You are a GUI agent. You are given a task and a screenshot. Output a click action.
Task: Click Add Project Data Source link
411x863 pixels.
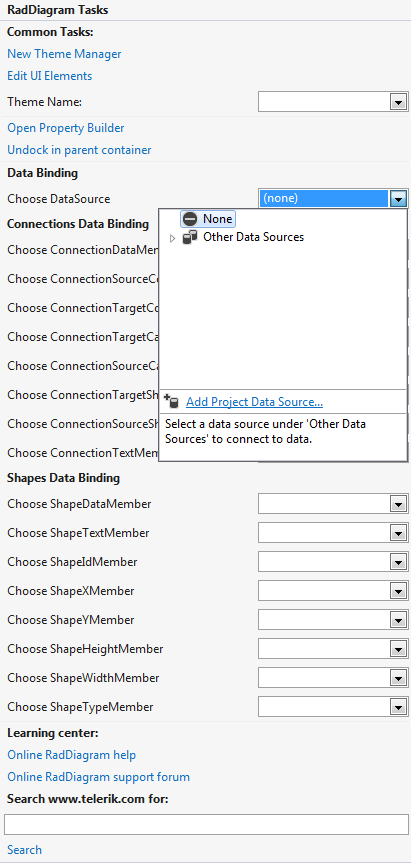point(254,402)
